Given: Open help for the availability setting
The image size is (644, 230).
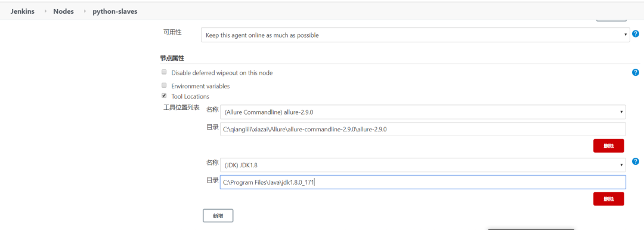Looking at the screenshot, I should 636,34.
